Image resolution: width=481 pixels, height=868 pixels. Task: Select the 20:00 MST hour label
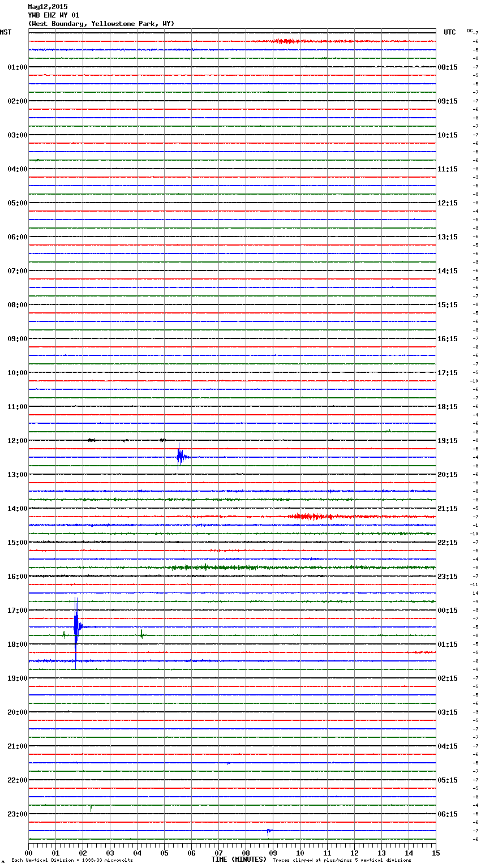(x=17, y=712)
